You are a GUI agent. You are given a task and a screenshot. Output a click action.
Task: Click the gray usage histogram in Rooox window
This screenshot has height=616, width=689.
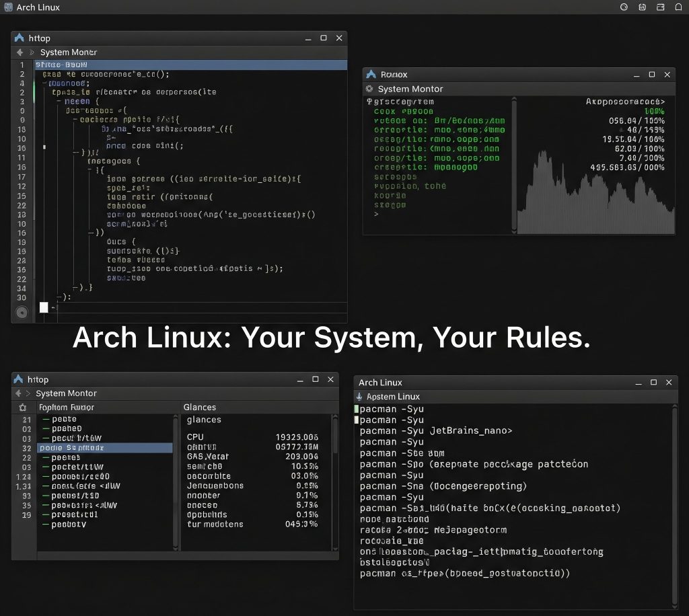[595, 192]
